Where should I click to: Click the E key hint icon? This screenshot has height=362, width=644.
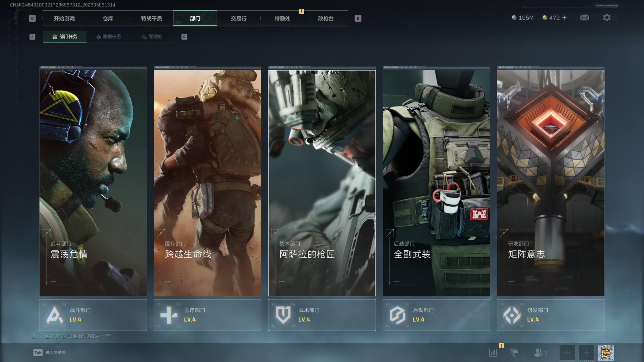[358, 18]
